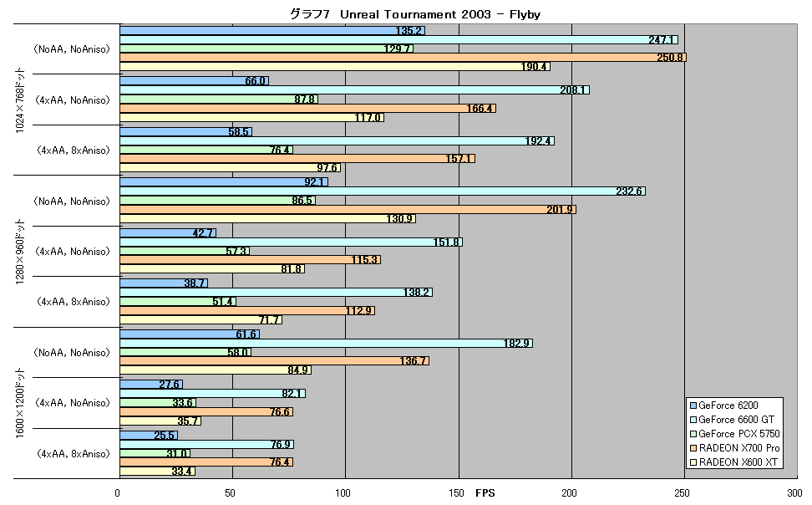Click the 182.9 bar value label
Screen dimensions: 812x505
[517, 344]
